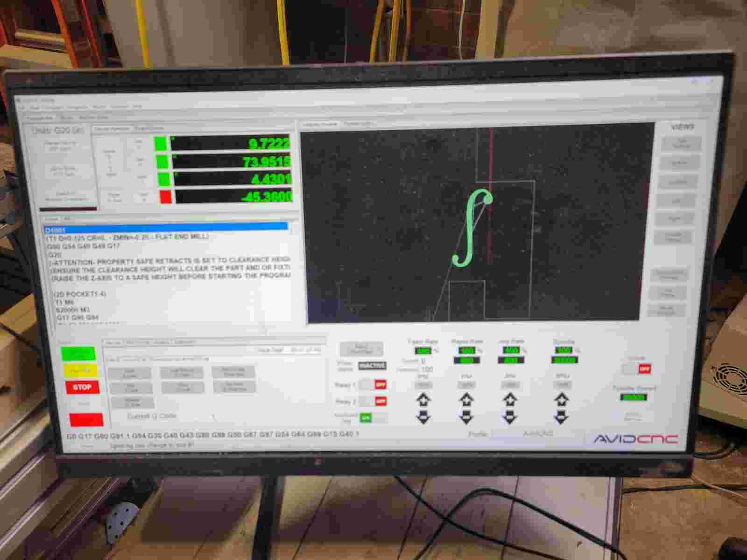Reduce Jog Rate with the down arrow
Viewport: 747px width, 560px height.
click(510, 417)
